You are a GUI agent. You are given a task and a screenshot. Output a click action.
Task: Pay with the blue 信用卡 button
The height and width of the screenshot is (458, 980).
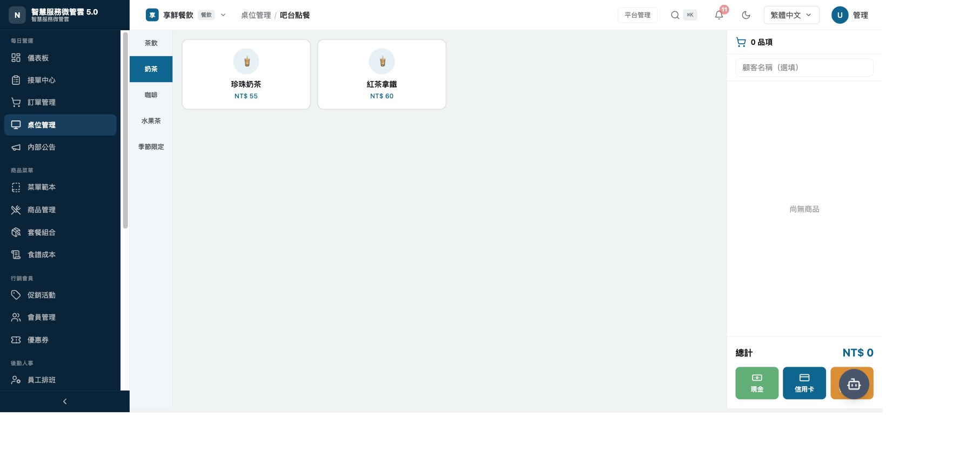(x=804, y=383)
